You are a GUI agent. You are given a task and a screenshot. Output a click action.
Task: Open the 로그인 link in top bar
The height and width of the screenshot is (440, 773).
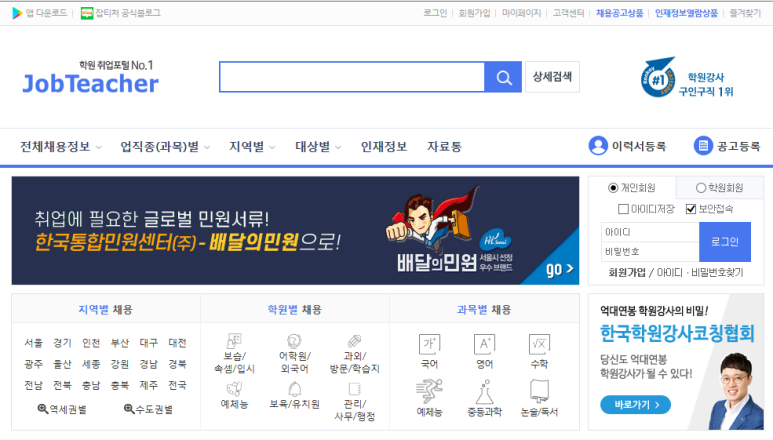[435, 13]
